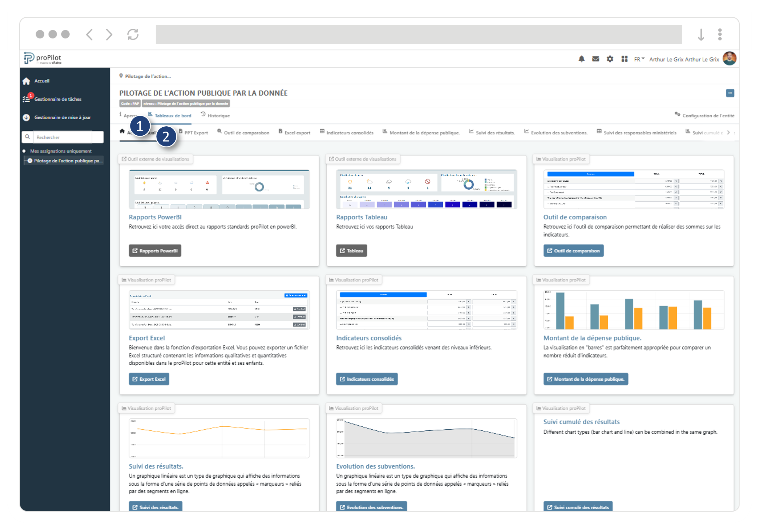Click the browser address bar

[x=419, y=34]
